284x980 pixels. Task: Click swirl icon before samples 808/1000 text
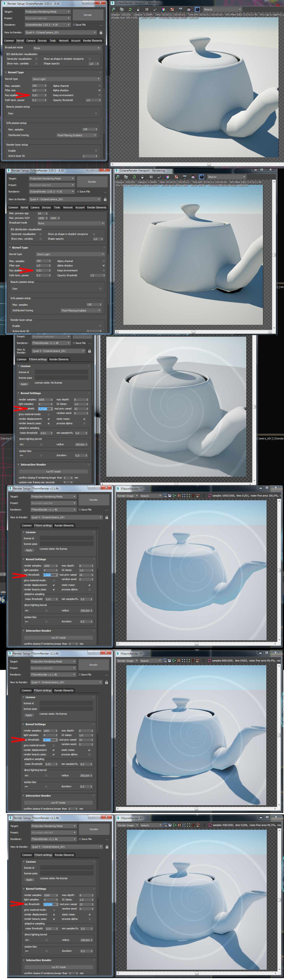[209, 660]
